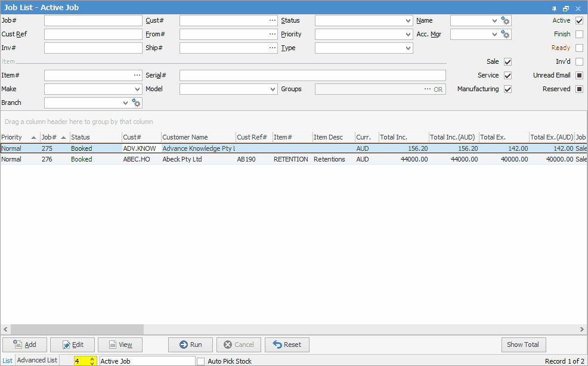Switch to the Advanced List tab
This screenshot has height=366, width=588.
pos(37,361)
